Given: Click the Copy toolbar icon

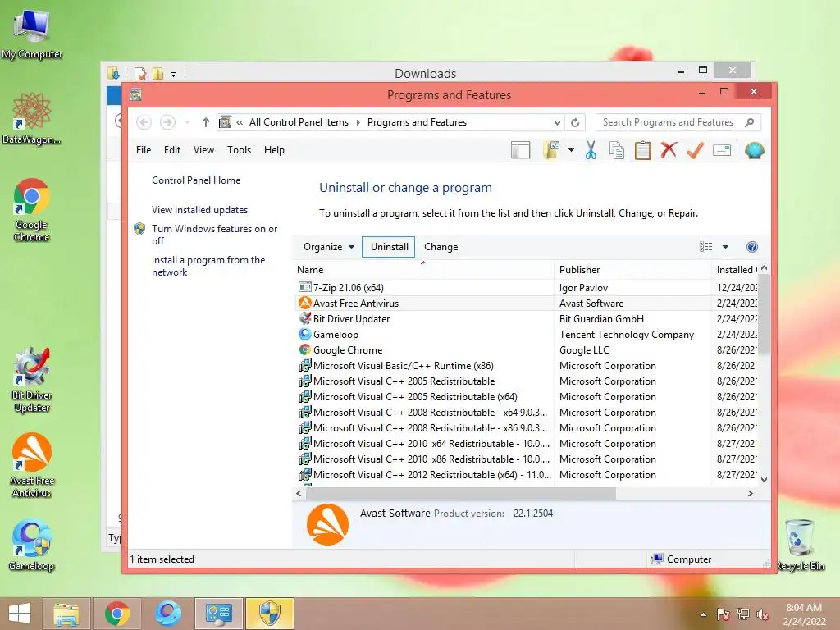Looking at the screenshot, I should coord(617,151).
